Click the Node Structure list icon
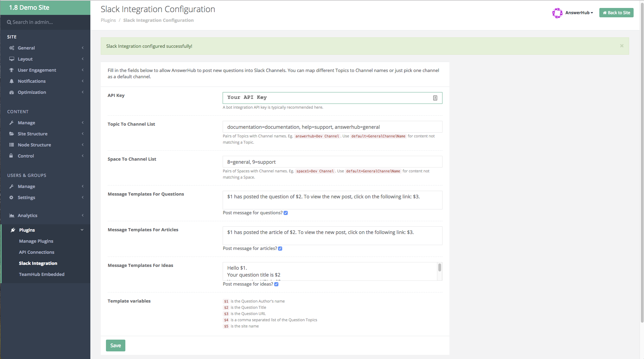 (12, 145)
